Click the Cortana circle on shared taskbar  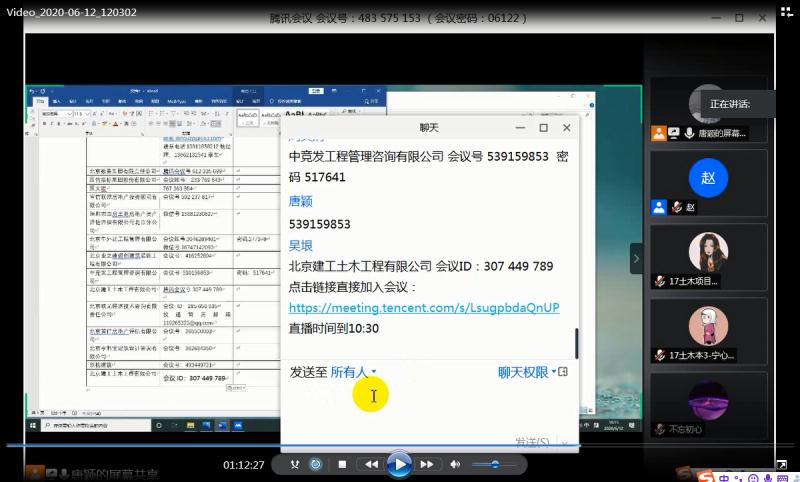pyautogui.click(x=159, y=425)
